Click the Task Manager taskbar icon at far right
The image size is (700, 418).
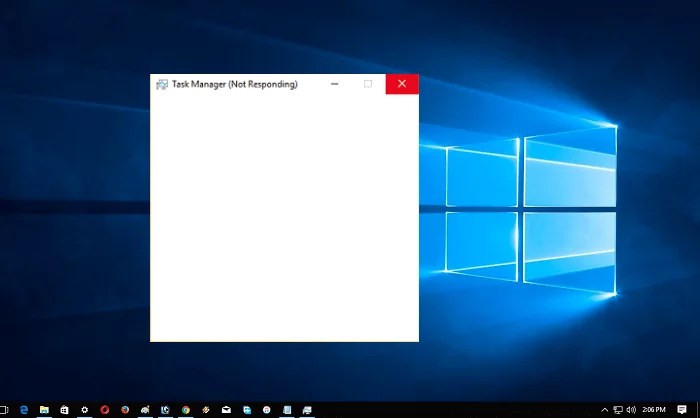[x=307, y=410]
